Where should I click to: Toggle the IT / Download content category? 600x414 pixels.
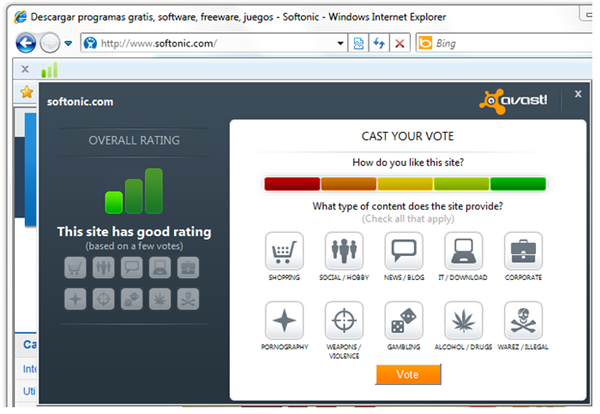(x=463, y=251)
